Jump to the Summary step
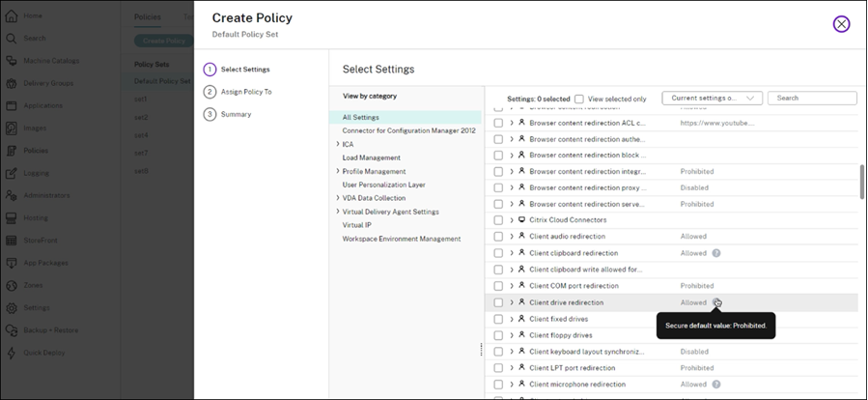The height and width of the screenshot is (400, 868). [x=237, y=114]
